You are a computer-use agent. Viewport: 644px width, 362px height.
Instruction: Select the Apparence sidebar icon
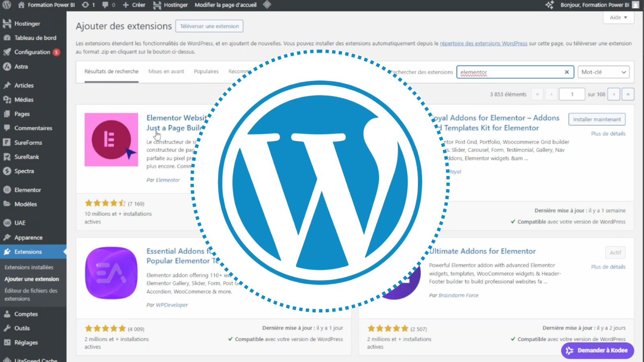click(7, 237)
